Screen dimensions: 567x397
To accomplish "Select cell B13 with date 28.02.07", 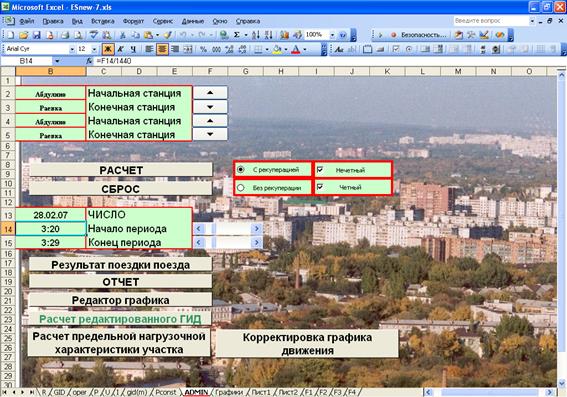I will coord(51,215).
